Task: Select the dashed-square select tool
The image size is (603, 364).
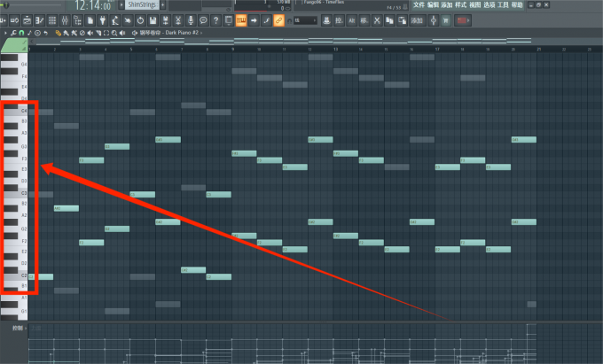Action: coord(106,33)
